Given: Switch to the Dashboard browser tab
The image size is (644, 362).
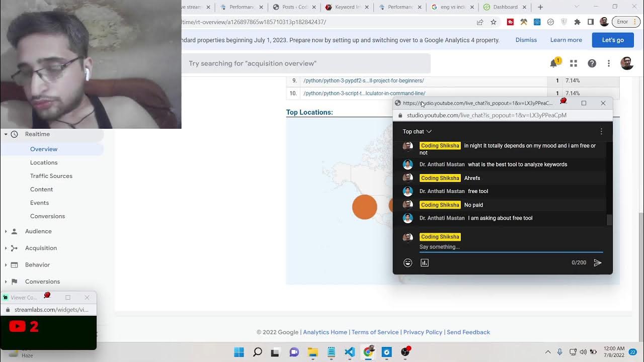Looking at the screenshot, I should (505, 7).
